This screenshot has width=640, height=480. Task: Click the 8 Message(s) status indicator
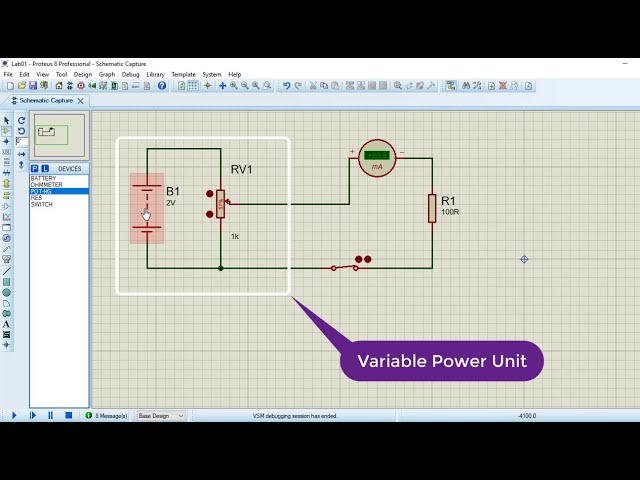pos(107,416)
